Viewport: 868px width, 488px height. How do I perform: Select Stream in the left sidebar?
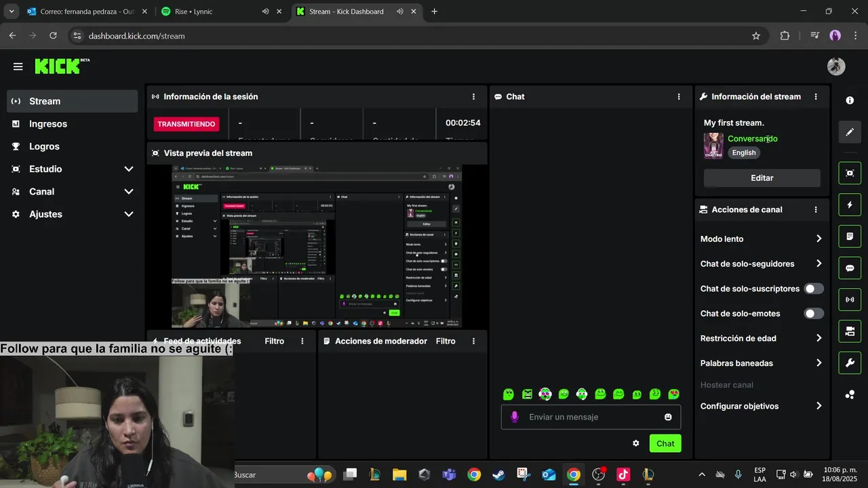click(x=72, y=101)
